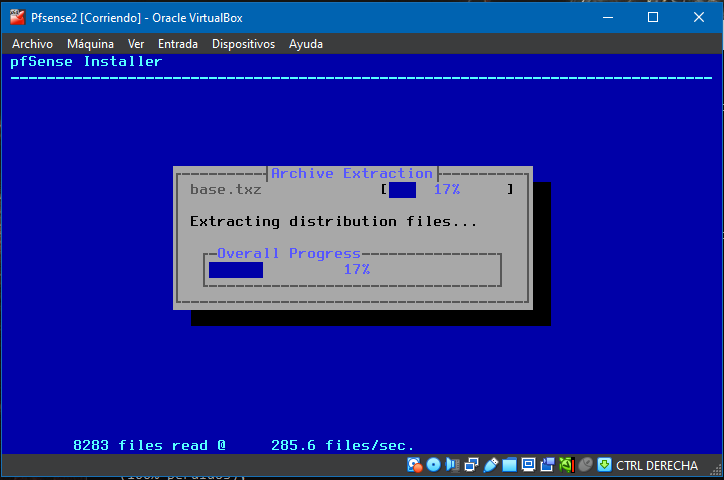724x480 pixels.
Task: Click the network adapters status icon
Action: (x=471, y=465)
